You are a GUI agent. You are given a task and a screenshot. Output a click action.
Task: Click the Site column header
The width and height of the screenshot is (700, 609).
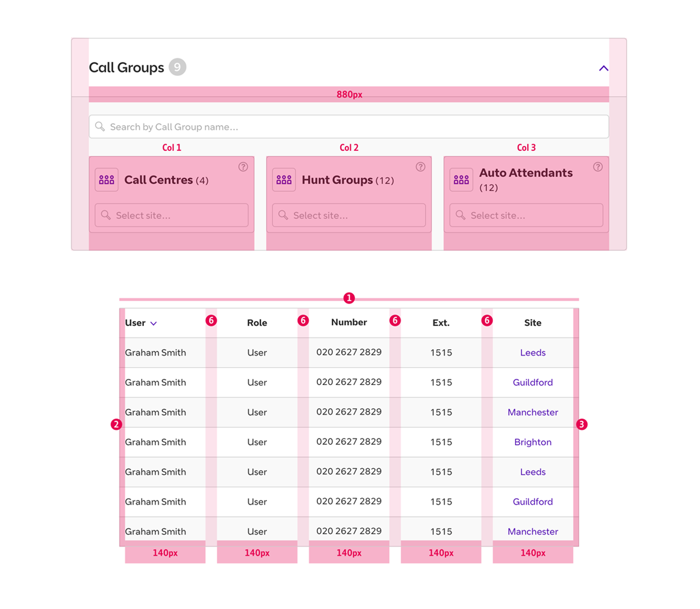pyautogui.click(x=532, y=322)
